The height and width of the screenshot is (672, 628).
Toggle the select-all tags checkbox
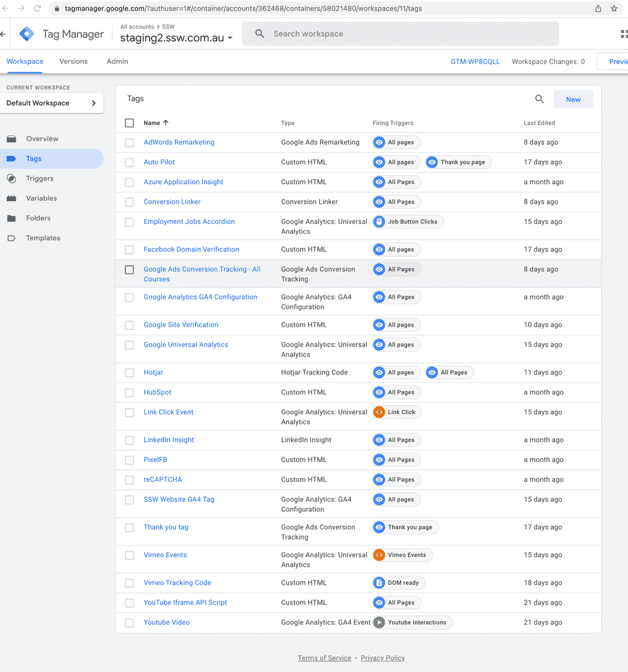(x=129, y=123)
